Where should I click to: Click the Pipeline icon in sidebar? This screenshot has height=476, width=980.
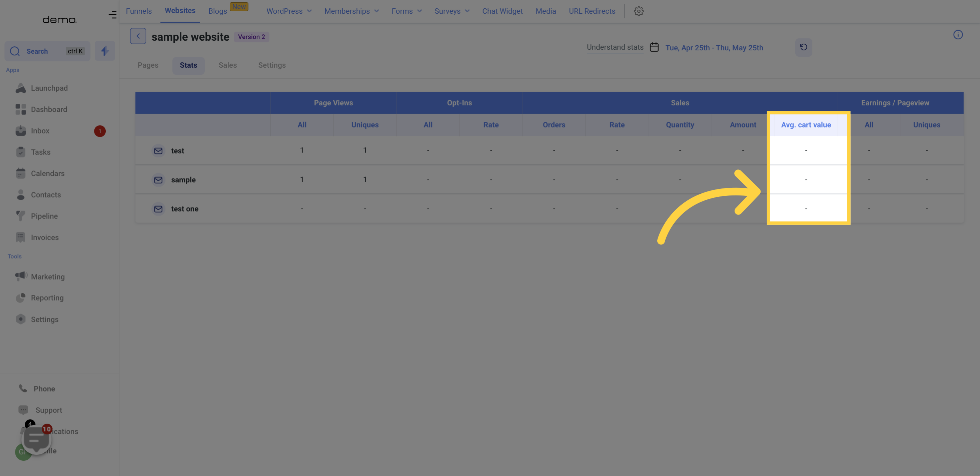click(21, 216)
